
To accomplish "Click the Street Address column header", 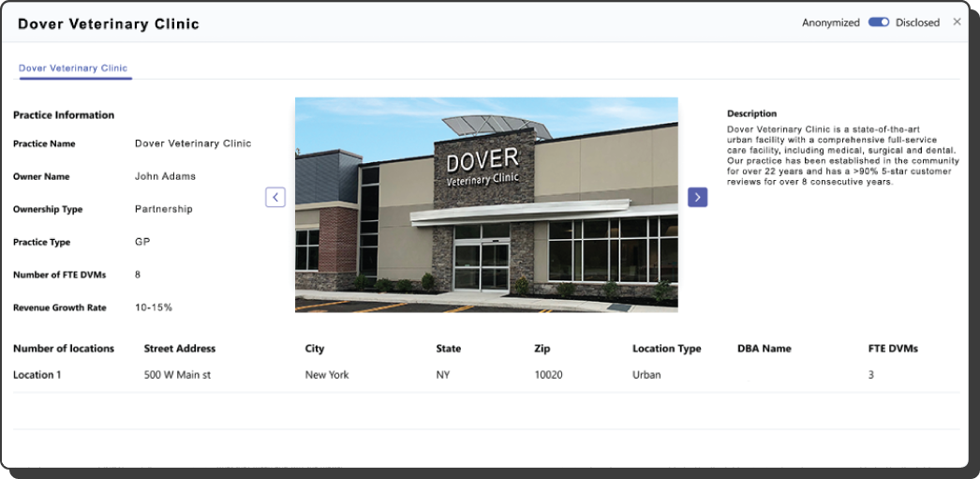I will click(x=179, y=349).
